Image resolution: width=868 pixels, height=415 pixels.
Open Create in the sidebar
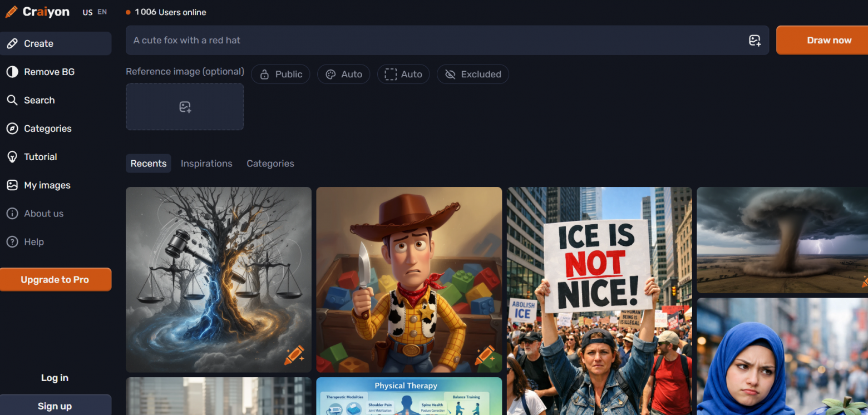point(56,43)
